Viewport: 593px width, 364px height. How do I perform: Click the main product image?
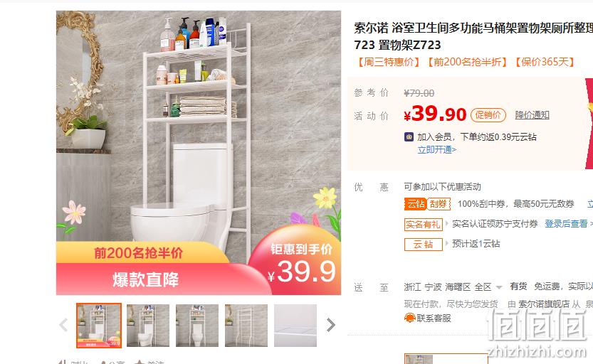tap(199, 153)
